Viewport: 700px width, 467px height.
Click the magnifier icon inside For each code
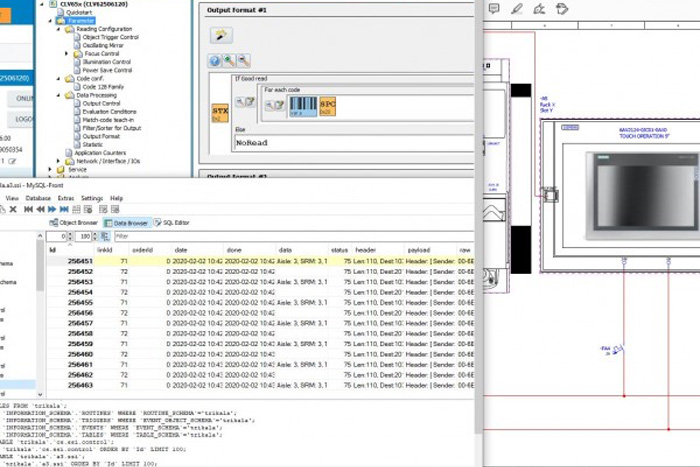(269, 105)
